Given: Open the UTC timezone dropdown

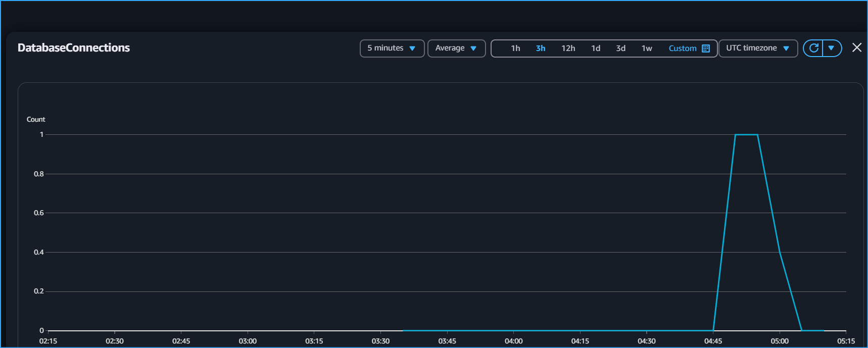Looking at the screenshot, I should pos(757,48).
